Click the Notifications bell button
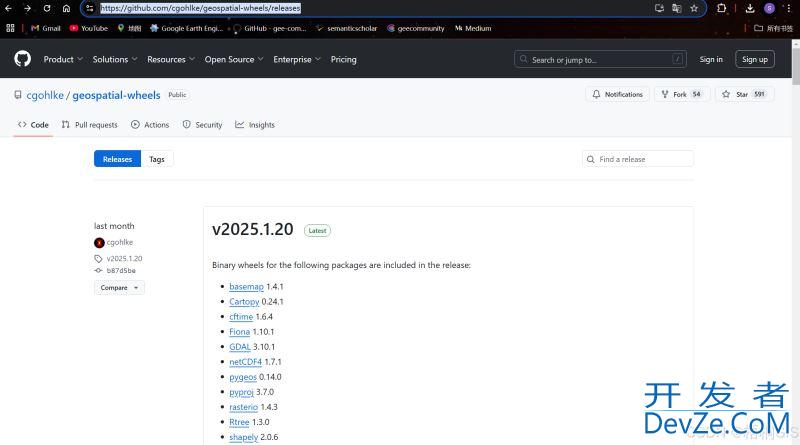This screenshot has height=445, width=800. point(617,94)
